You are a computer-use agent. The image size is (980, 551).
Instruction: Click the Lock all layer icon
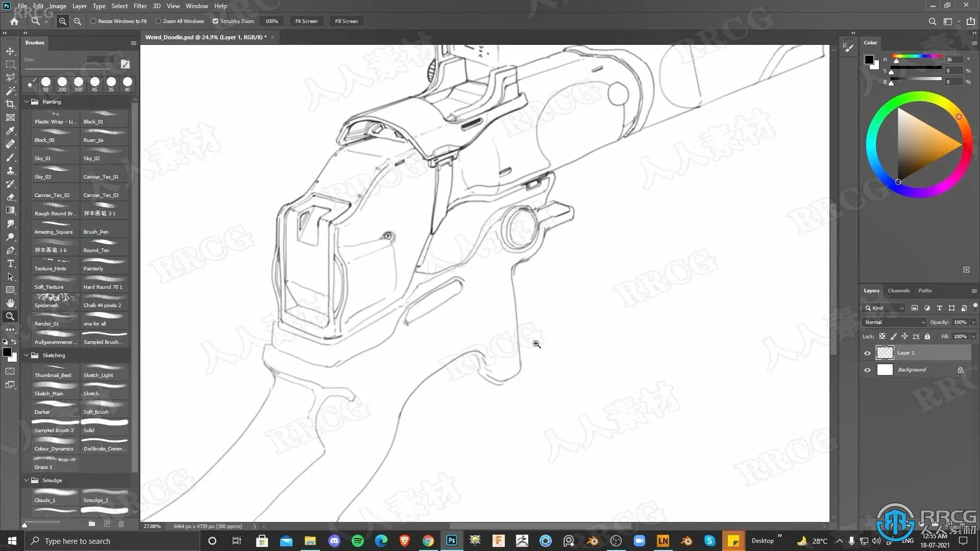coord(927,337)
